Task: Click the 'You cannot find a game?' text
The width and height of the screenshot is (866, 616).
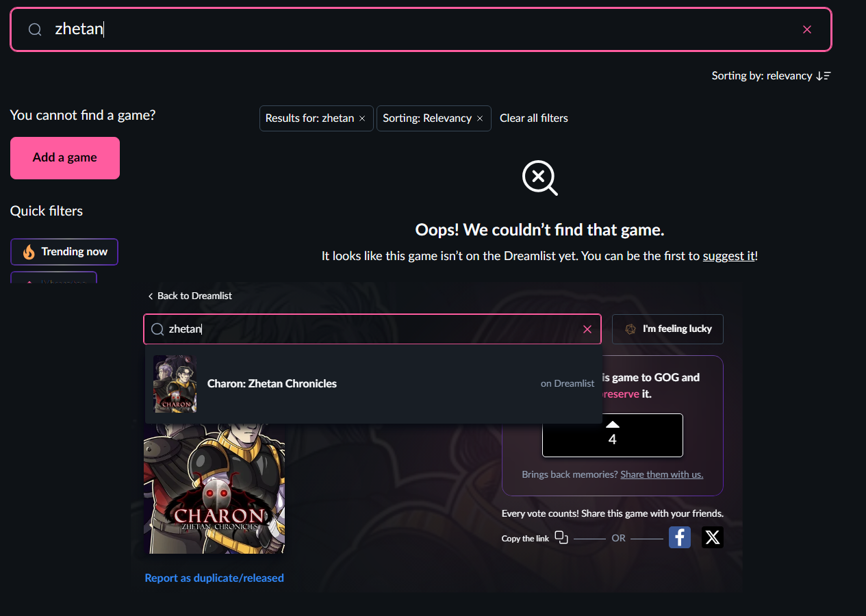Action: [x=83, y=116]
